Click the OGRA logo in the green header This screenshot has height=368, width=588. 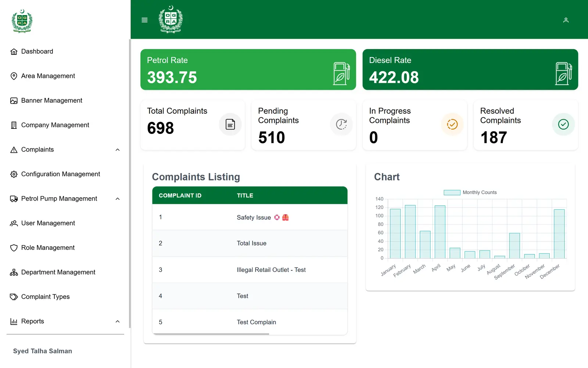(171, 20)
